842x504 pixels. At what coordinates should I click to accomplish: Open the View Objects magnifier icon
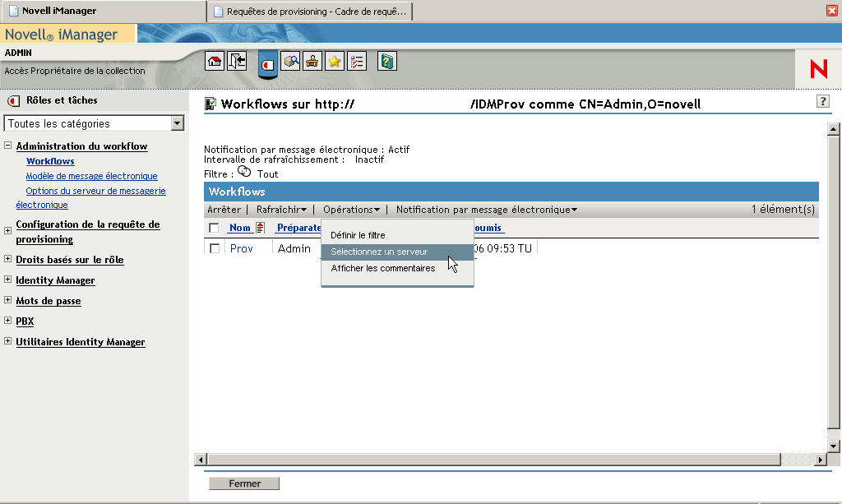pos(290,61)
